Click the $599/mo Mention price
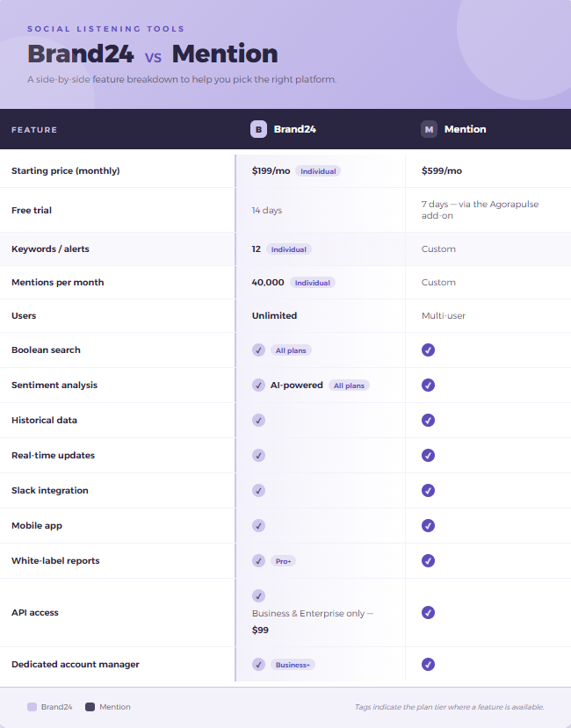 pos(442,171)
